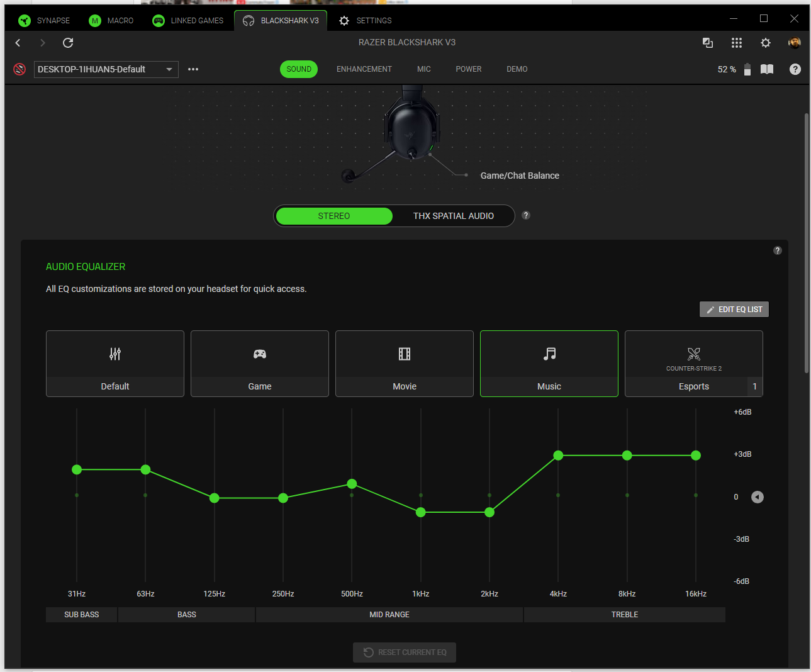The width and height of the screenshot is (811, 672).
Task: Open the user guide book icon
Action: 767,69
